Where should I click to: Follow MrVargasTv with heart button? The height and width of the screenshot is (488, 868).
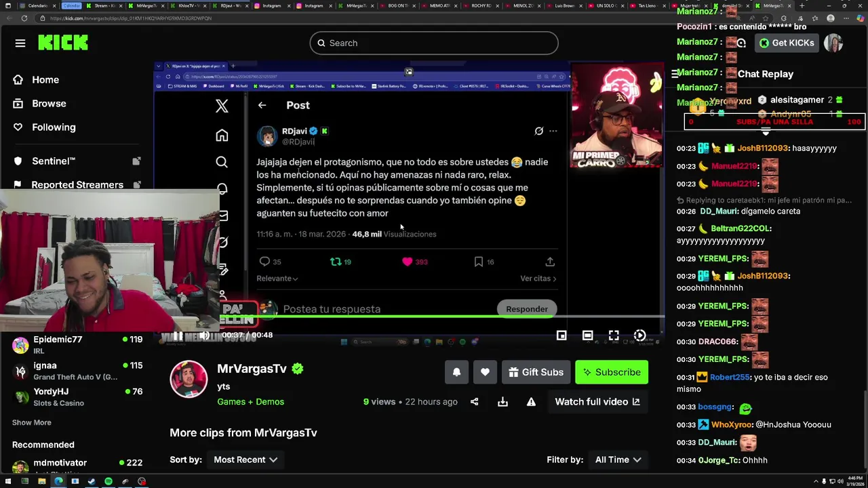(485, 372)
